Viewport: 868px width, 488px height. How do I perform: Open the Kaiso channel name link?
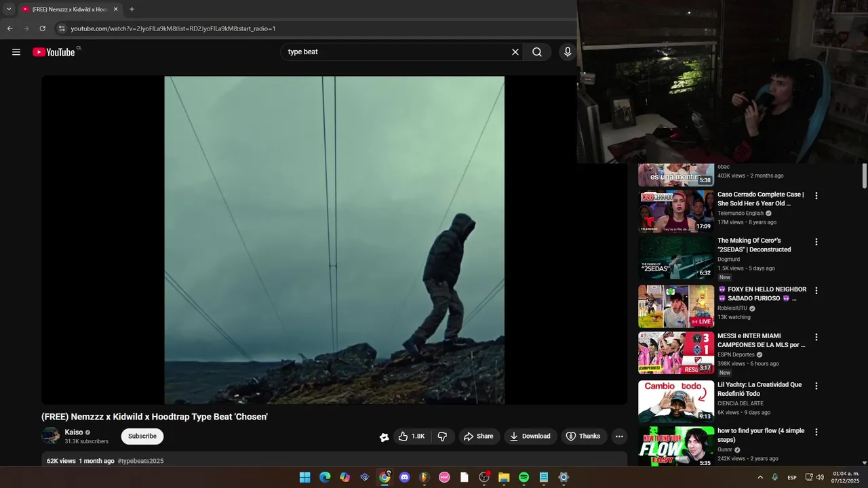pos(74,432)
